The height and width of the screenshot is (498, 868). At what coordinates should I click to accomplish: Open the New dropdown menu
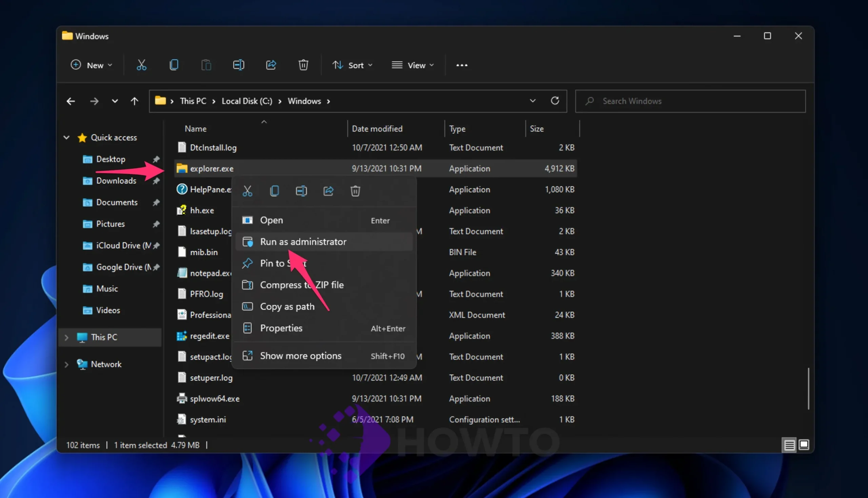click(91, 65)
